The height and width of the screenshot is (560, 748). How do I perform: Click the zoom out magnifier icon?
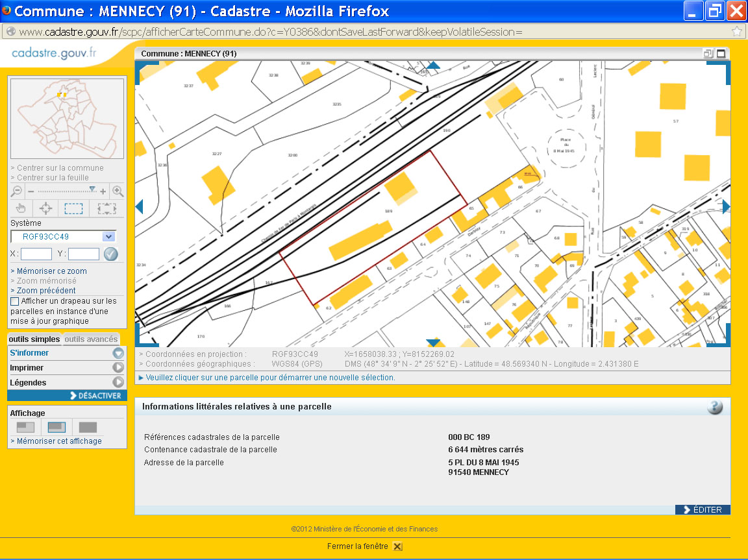(17, 191)
